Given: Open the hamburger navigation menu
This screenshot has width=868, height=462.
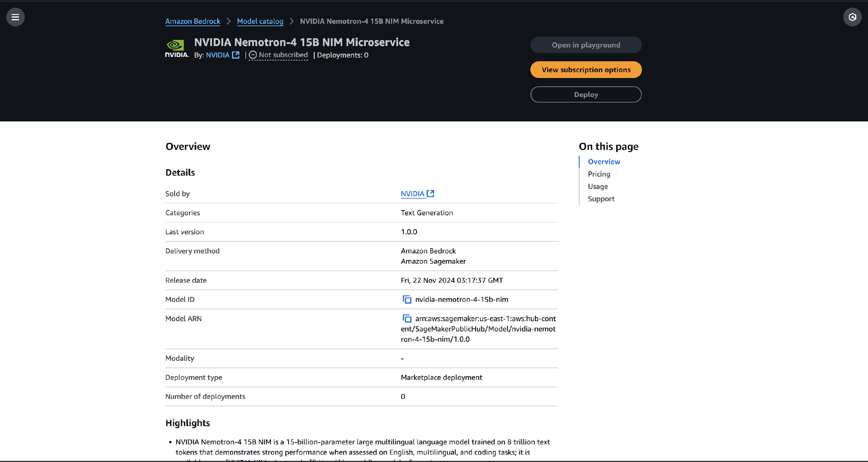Looking at the screenshot, I should [x=15, y=17].
